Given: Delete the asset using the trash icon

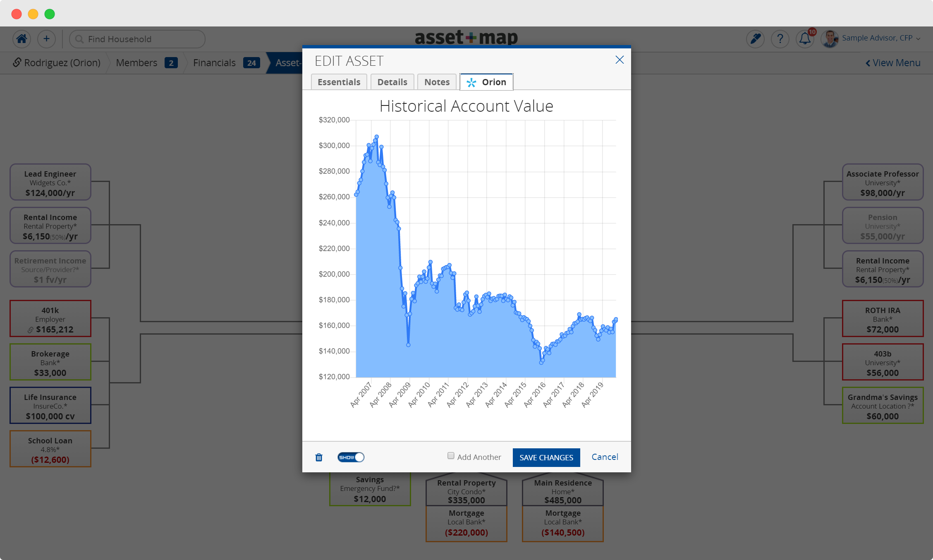Looking at the screenshot, I should point(318,457).
